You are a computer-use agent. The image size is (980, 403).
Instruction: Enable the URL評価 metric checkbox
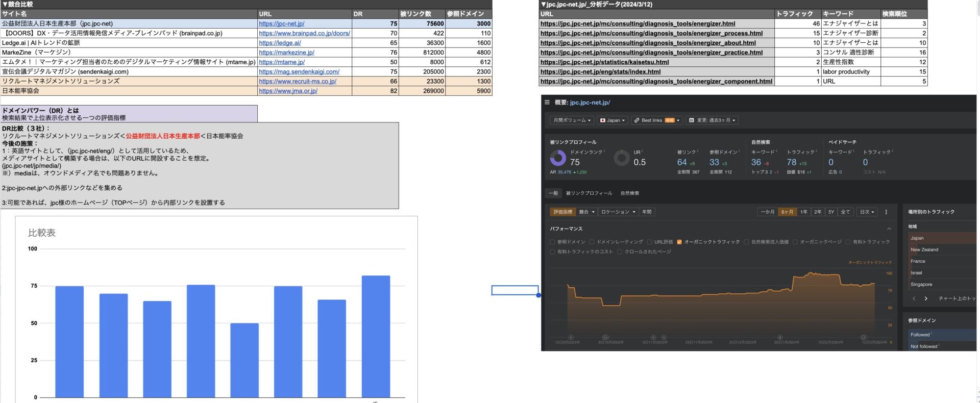click(649, 242)
